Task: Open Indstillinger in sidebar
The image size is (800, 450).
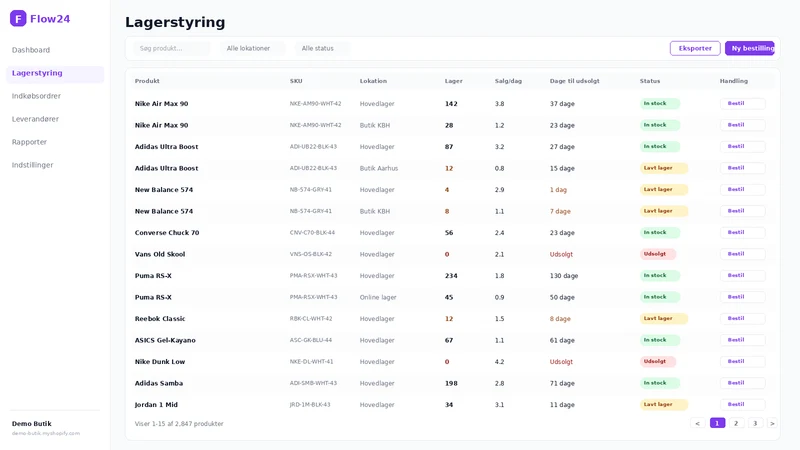Action: coord(32,165)
